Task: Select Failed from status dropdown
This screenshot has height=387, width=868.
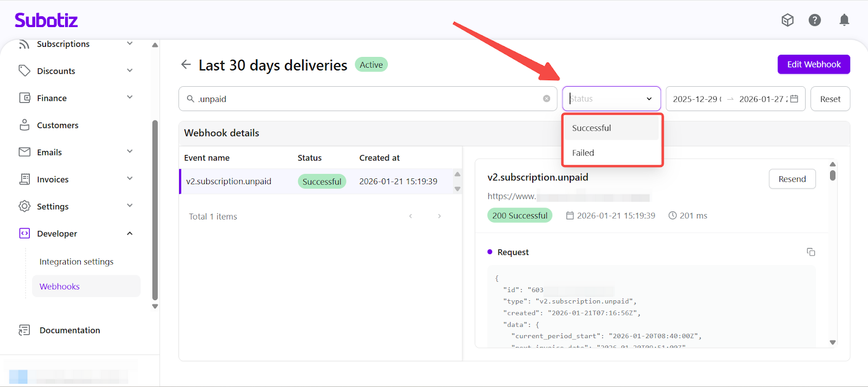Action: [x=583, y=153]
